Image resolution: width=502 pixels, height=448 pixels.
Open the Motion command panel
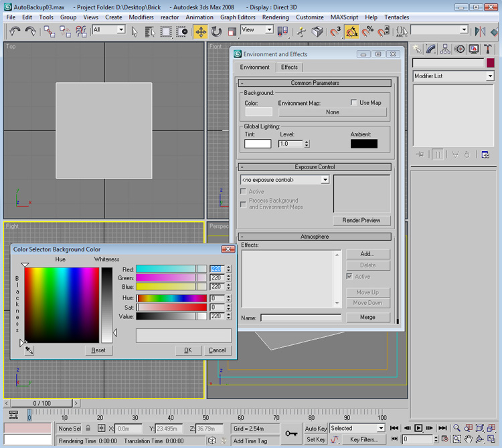pyautogui.click(x=460, y=49)
